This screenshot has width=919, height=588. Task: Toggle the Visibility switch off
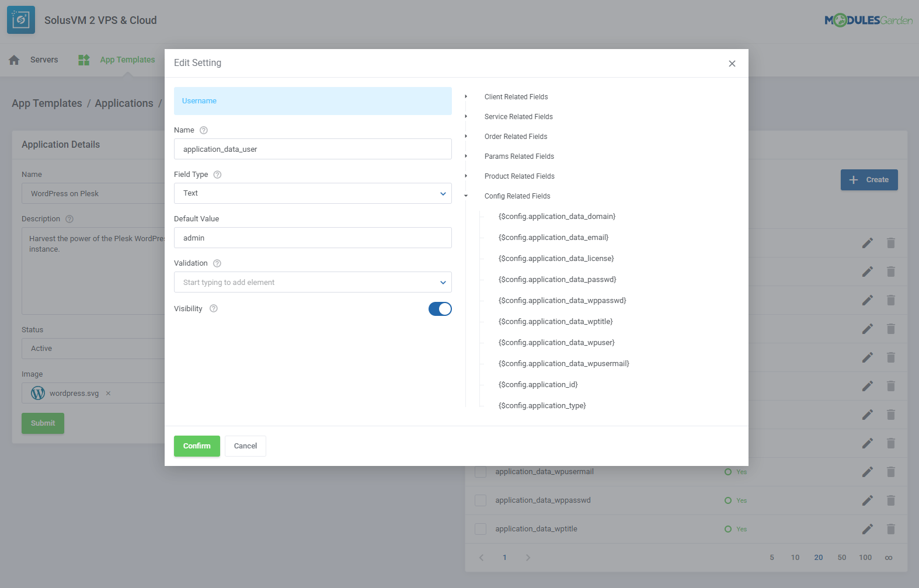pyautogui.click(x=440, y=309)
